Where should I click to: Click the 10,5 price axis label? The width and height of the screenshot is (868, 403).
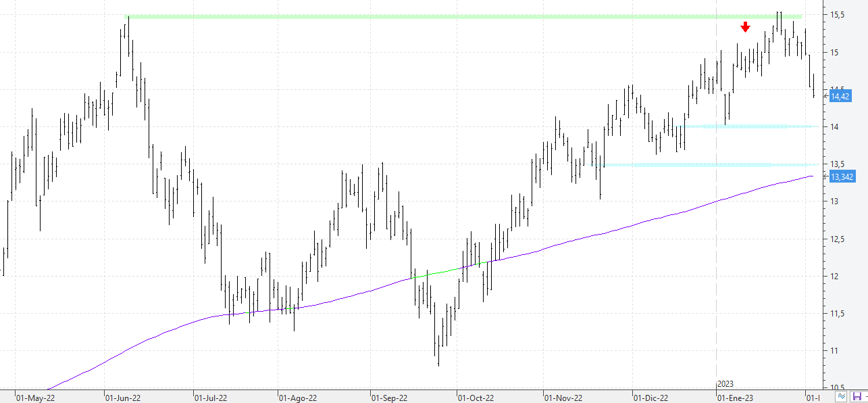point(838,387)
